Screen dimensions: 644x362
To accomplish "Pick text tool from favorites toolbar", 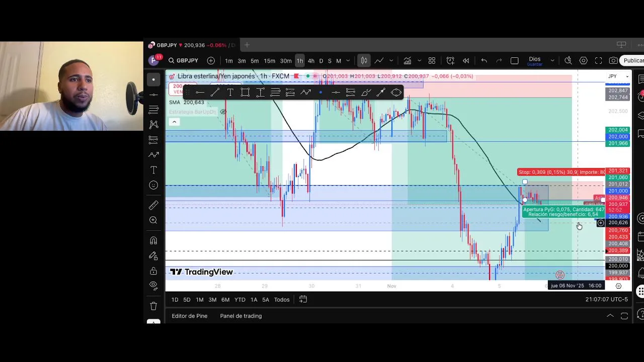I will (230, 92).
